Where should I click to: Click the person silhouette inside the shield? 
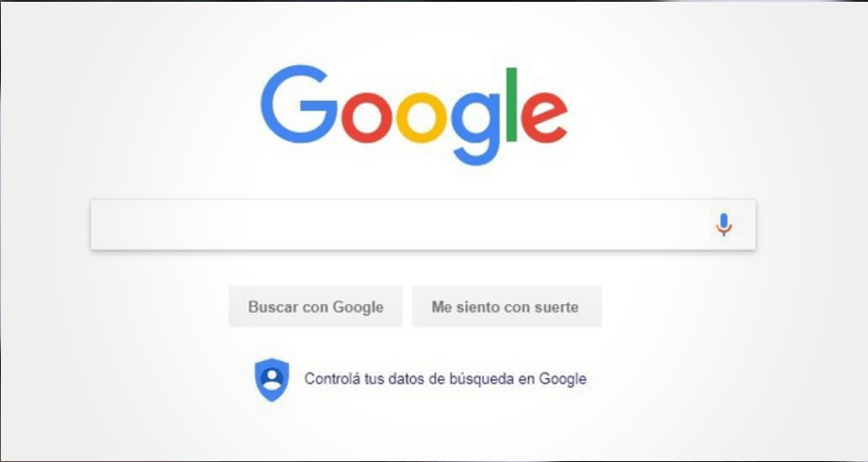(271, 378)
